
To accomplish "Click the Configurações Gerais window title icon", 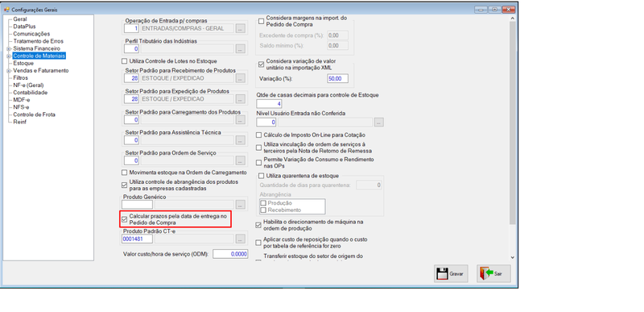I will tap(6, 10).
